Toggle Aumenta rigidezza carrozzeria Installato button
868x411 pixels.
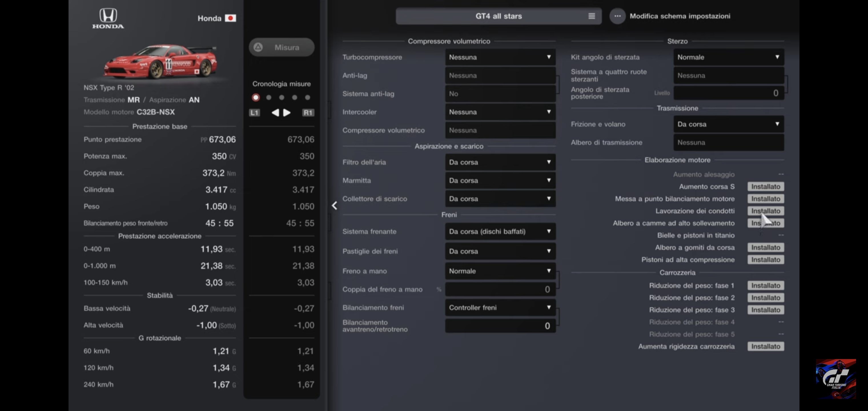[x=765, y=347]
